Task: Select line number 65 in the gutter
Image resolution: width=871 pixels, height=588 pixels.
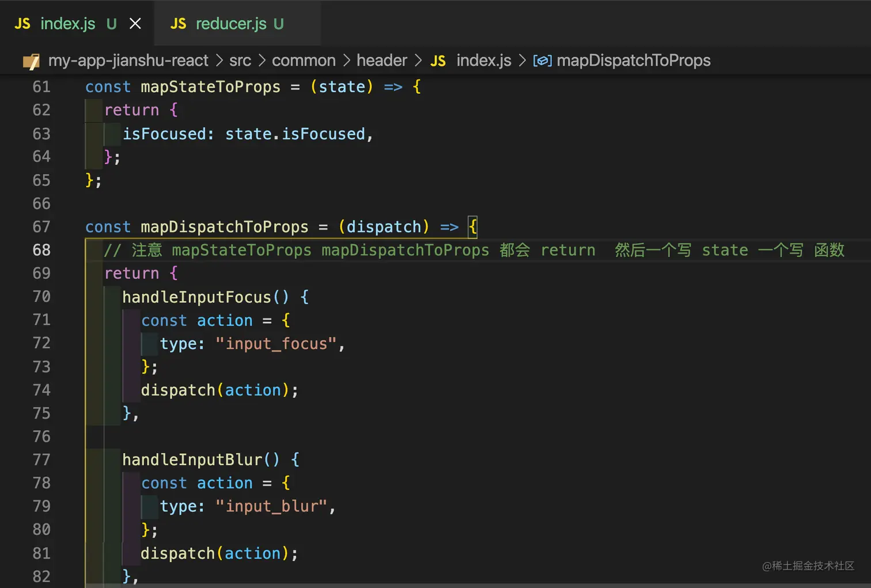Action: (x=41, y=180)
